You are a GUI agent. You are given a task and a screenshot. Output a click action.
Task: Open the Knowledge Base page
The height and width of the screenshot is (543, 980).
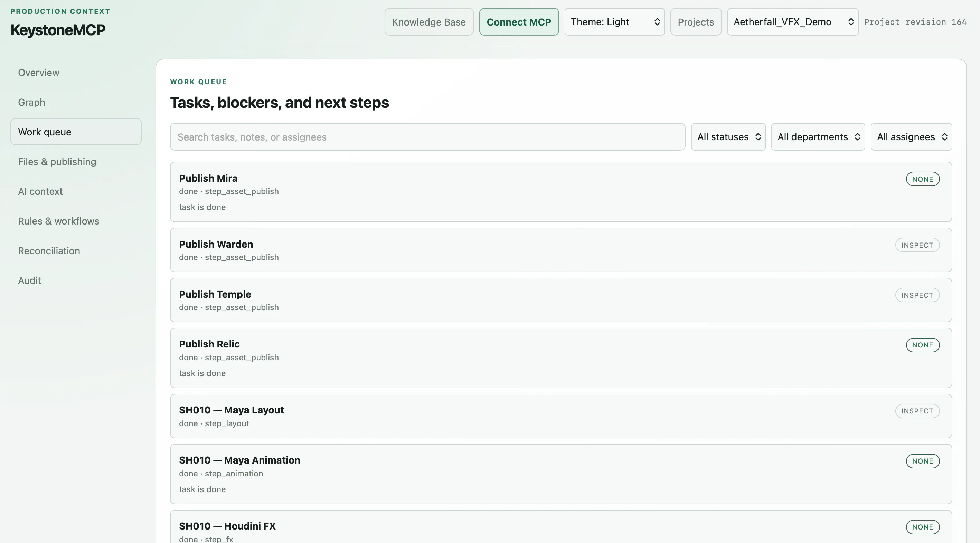[x=429, y=22]
